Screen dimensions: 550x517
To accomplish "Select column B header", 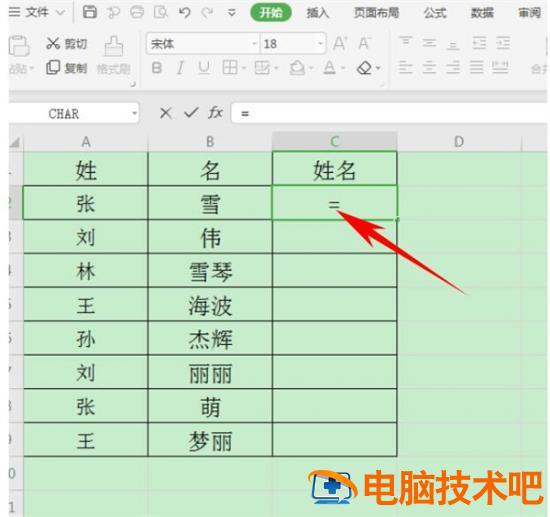I will pos(210,142).
